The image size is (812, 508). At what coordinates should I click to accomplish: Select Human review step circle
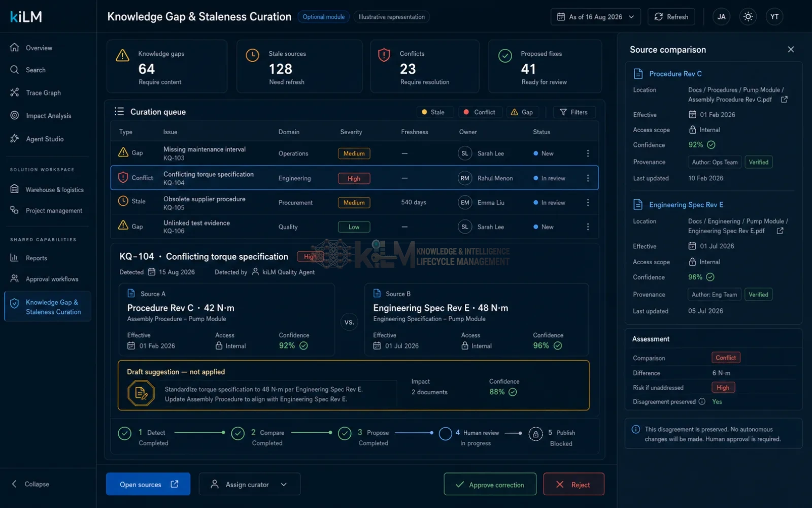(445, 433)
